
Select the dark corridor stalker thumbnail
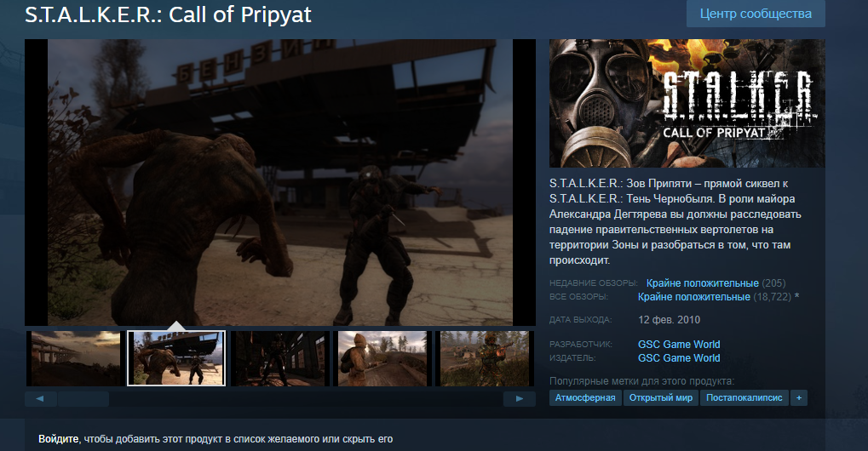coord(280,358)
